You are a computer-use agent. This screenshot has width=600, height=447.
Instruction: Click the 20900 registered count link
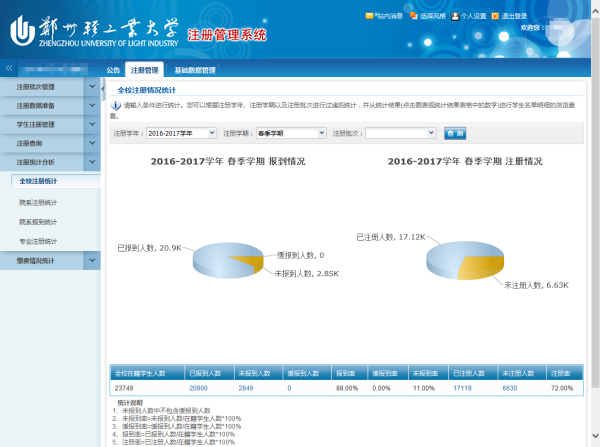pyautogui.click(x=198, y=386)
